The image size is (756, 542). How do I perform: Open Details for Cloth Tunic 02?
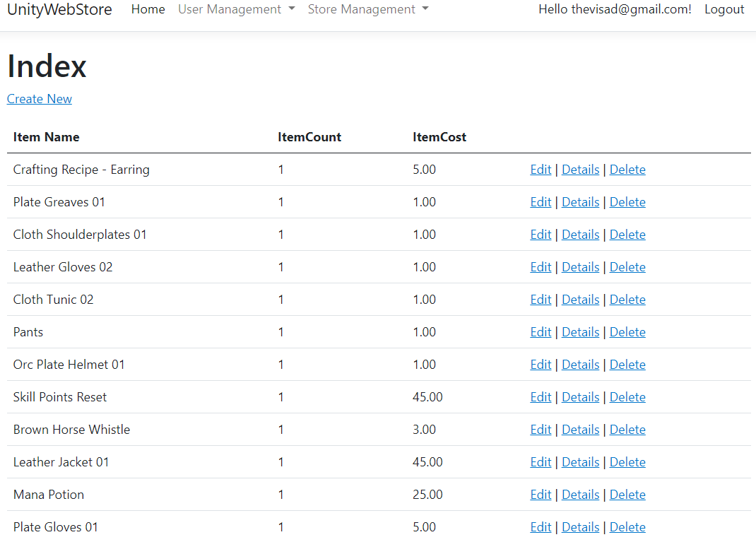[580, 300]
